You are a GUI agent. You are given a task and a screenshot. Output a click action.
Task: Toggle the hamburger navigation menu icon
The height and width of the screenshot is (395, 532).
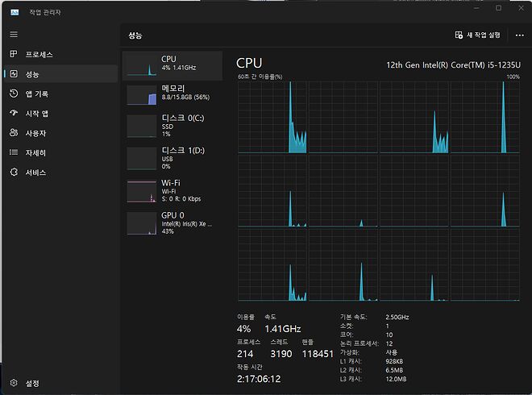click(14, 35)
